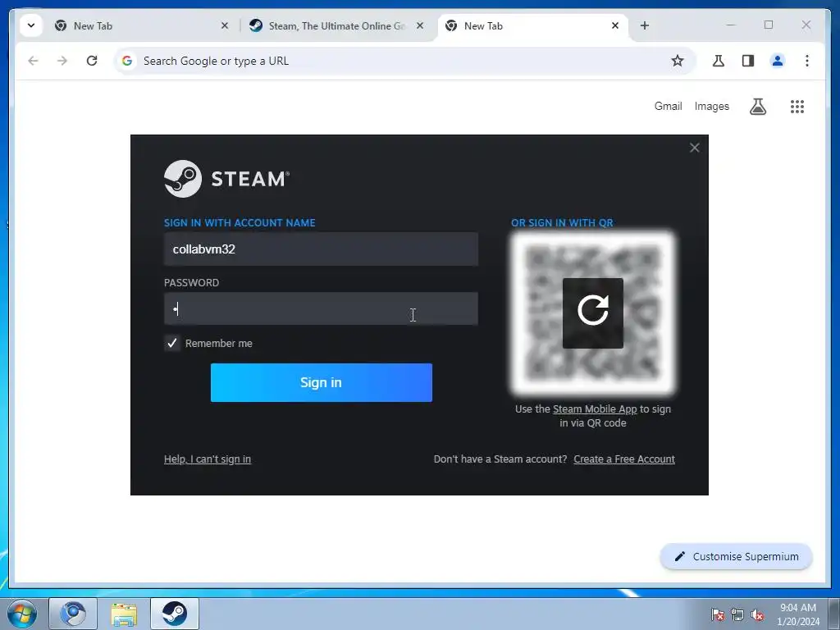
Task: Open the three-dot browser menu
Action: click(807, 61)
